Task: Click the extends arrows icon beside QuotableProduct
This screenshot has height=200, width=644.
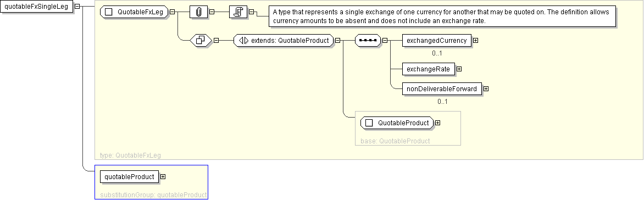Action: pyautogui.click(x=243, y=40)
